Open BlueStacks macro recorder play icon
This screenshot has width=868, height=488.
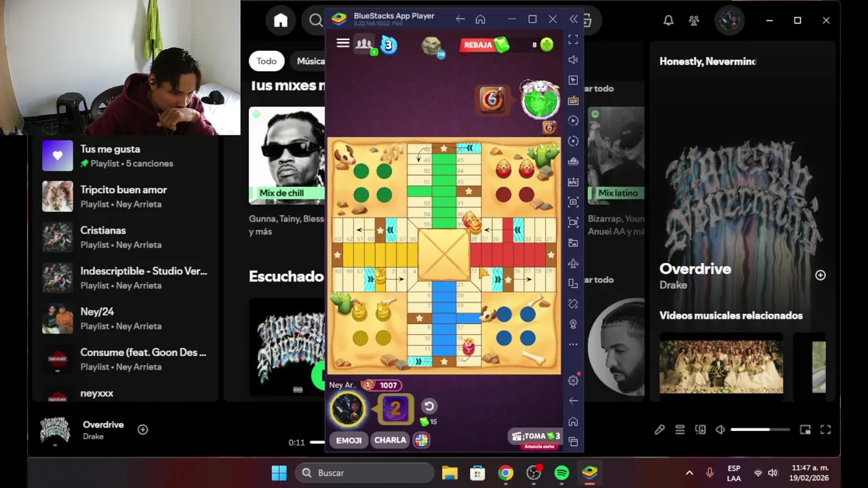[x=573, y=121]
